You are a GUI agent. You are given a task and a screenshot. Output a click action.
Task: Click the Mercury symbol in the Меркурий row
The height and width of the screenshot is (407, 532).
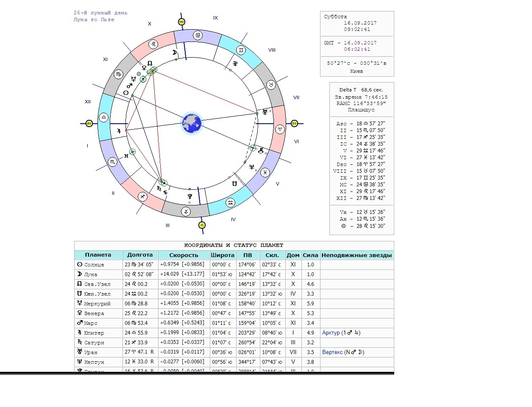79,303
